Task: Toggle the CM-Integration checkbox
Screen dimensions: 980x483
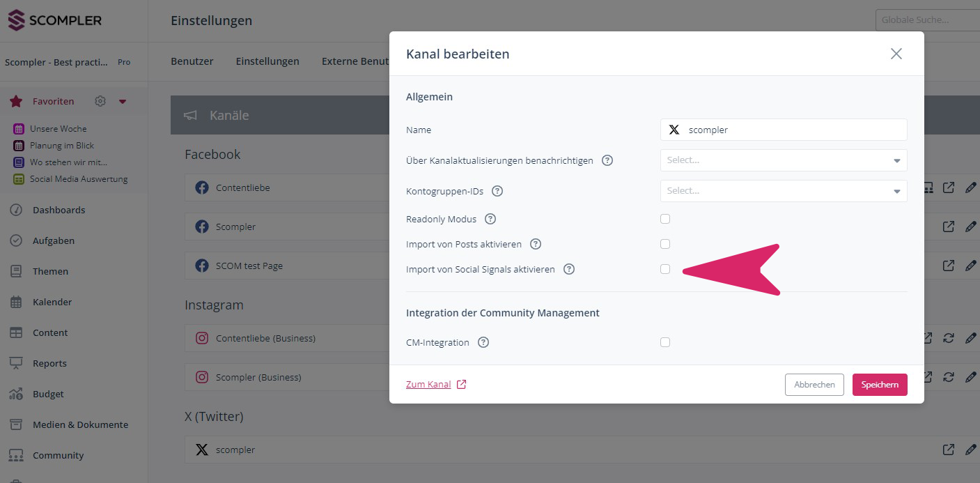Action: (x=665, y=342)
